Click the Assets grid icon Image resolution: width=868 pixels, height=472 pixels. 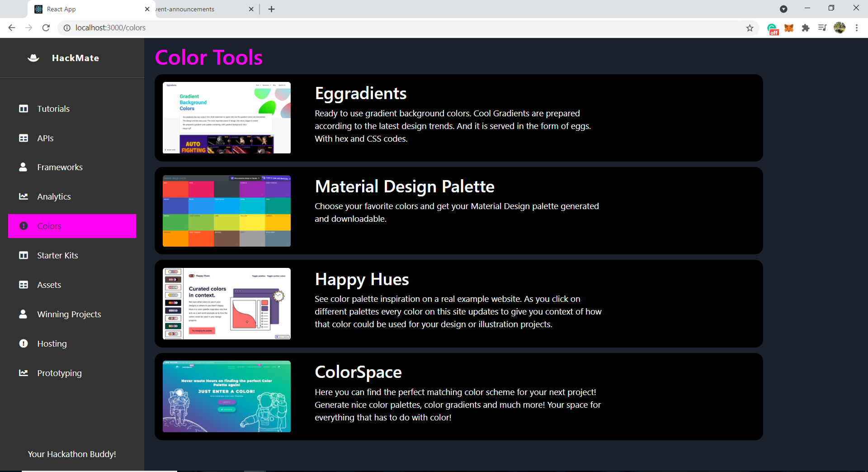point(24,285)
